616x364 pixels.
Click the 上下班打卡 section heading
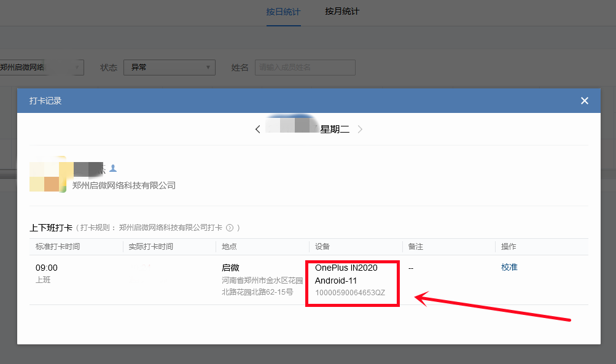[x=51, y=228]
